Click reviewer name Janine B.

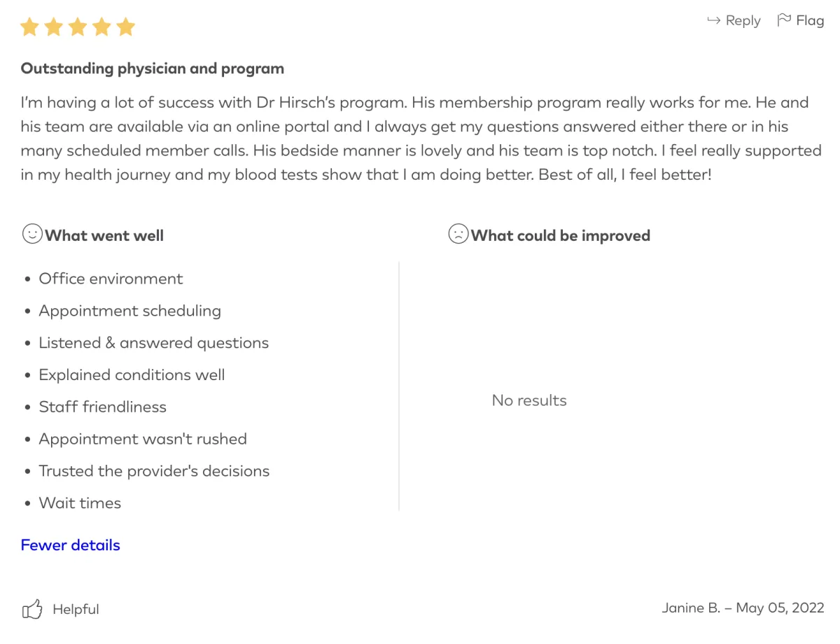coord(691,608)
